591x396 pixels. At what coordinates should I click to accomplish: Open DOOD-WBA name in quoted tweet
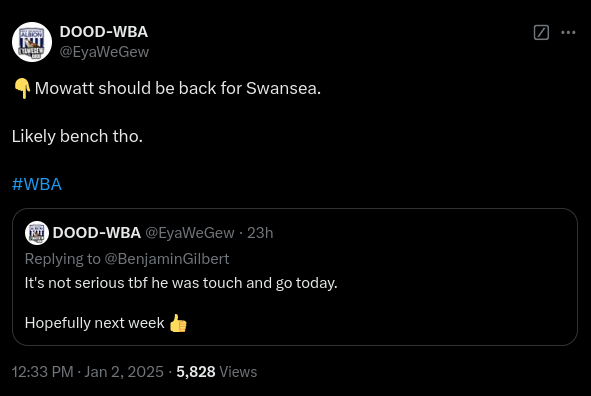point(97,233)
